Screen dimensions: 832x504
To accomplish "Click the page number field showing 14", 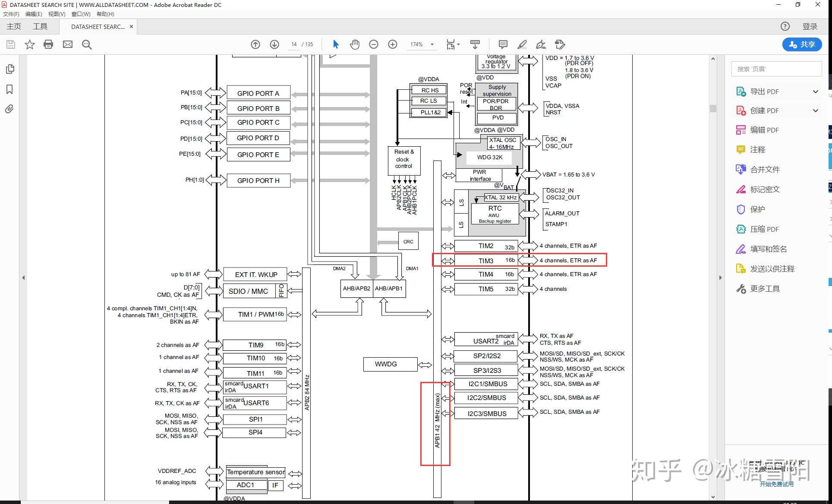I will pos(294,44).
